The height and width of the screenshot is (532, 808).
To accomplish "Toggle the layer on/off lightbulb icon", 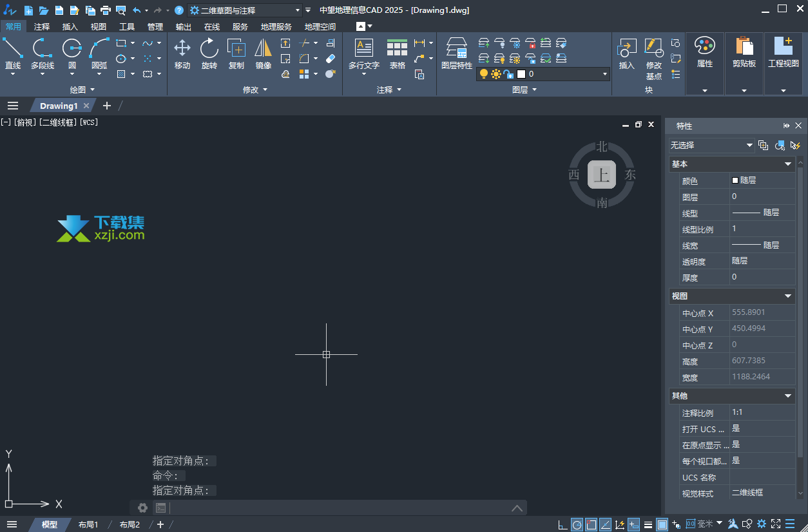I will click(484, 74).
